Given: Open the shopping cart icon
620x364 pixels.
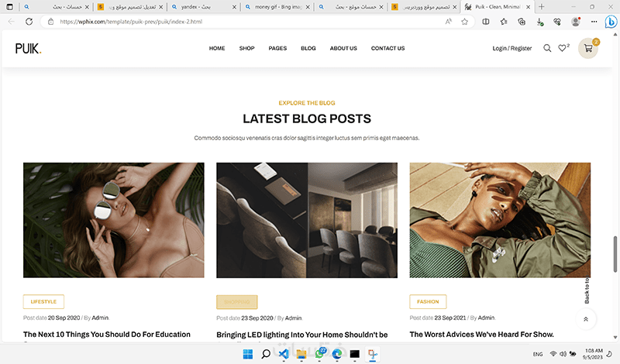Looking at the screenshot, I should tap(588, 48).
